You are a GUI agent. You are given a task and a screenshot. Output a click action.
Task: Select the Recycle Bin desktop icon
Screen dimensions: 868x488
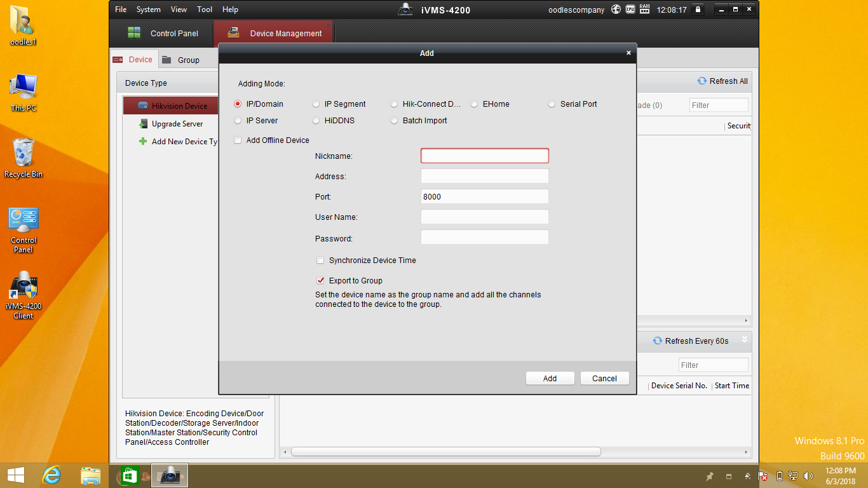coord(24,158)
